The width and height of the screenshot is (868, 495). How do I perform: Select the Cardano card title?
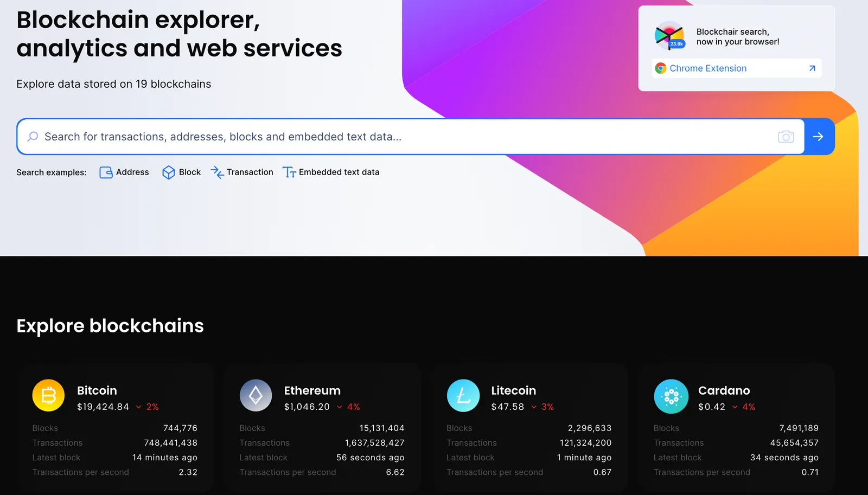pyautogui.click(x=724, y=390)
